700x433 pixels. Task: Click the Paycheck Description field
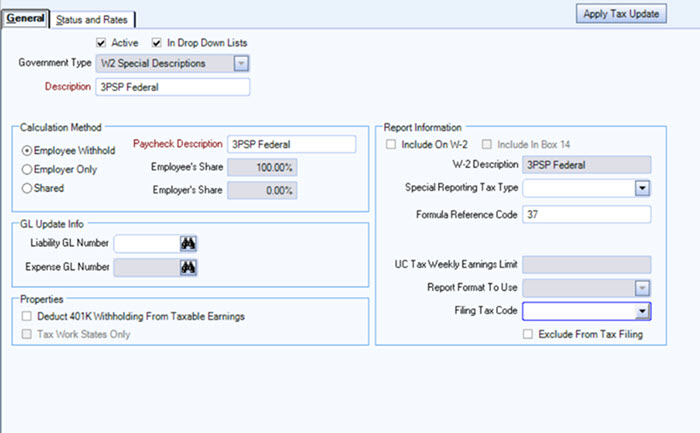[291, 144]
